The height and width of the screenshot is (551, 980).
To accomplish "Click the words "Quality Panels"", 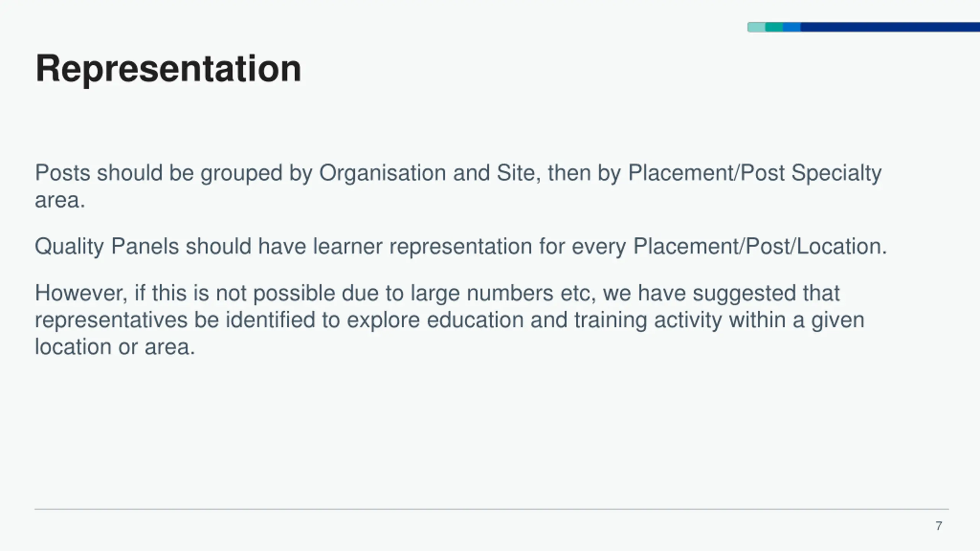I will click(107, 246).
